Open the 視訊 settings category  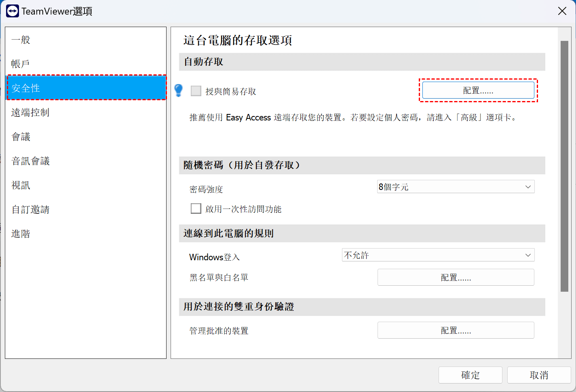(86, 185)
